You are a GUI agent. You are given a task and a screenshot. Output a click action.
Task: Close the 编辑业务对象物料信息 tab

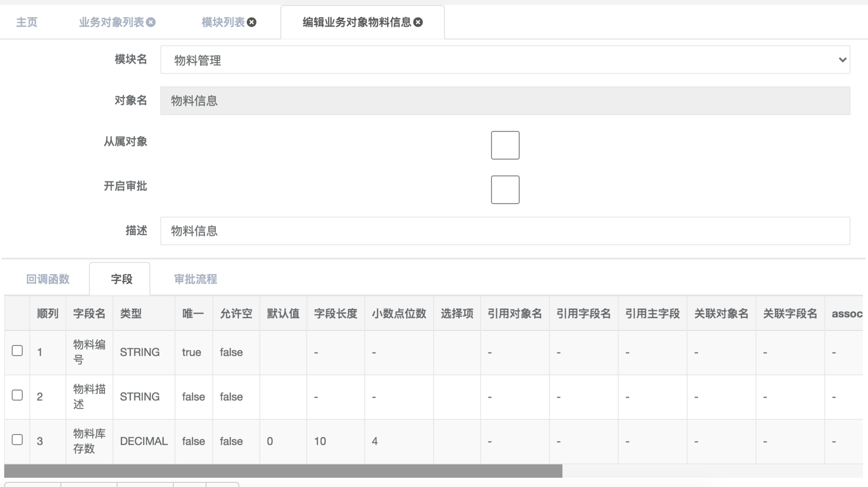[x=418, y=22]
